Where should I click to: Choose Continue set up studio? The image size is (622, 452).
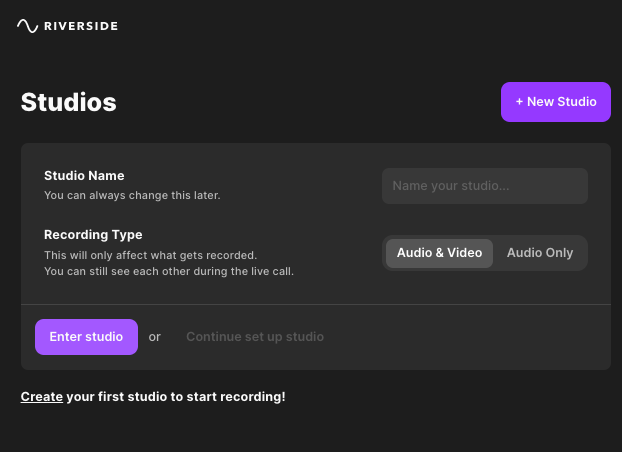255,337
